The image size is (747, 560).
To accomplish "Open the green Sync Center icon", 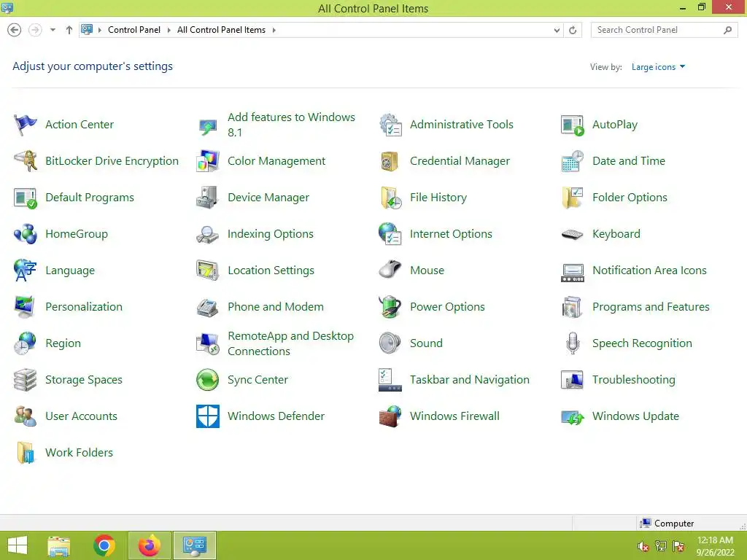I will pyautogui.click(x=208, y=379).
